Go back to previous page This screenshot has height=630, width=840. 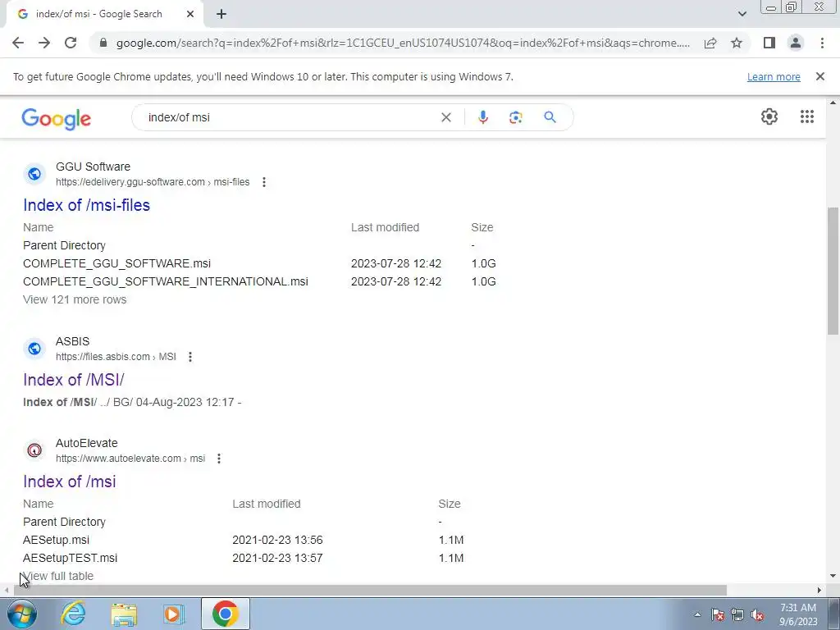[18, 43]
